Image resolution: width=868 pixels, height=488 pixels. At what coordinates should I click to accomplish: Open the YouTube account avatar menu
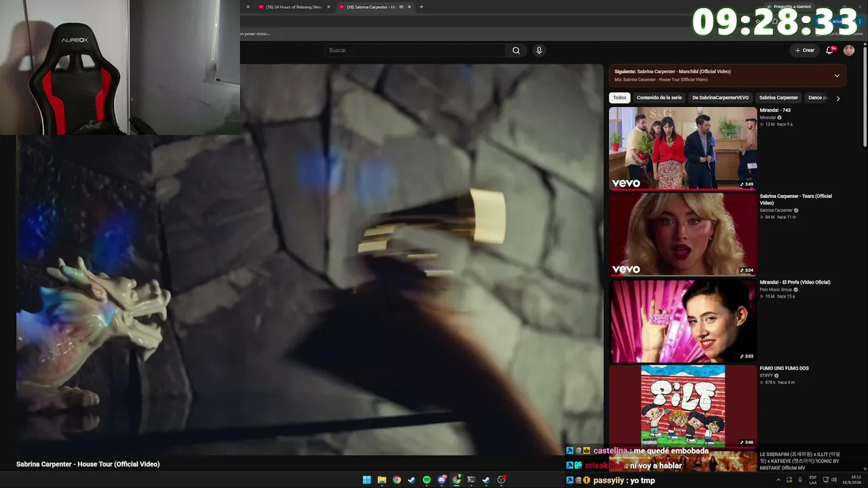[x=848, y=50]
